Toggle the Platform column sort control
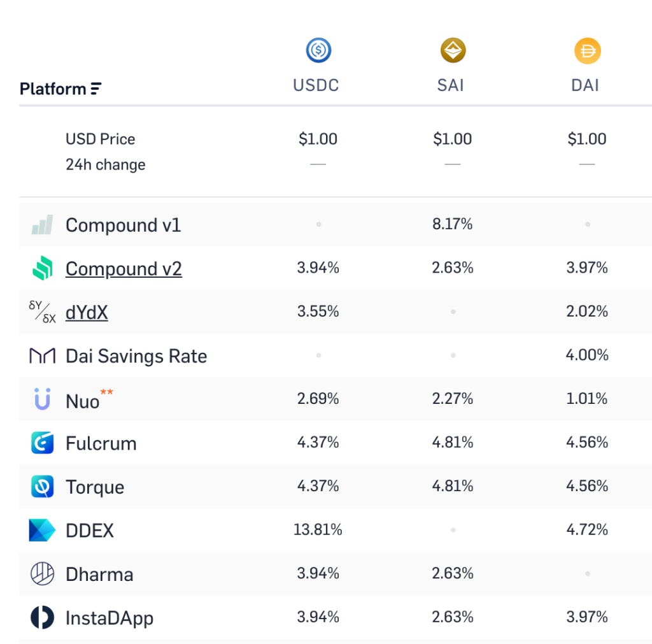The height and width of the screenshot is (644, 652). coord(96,89)
